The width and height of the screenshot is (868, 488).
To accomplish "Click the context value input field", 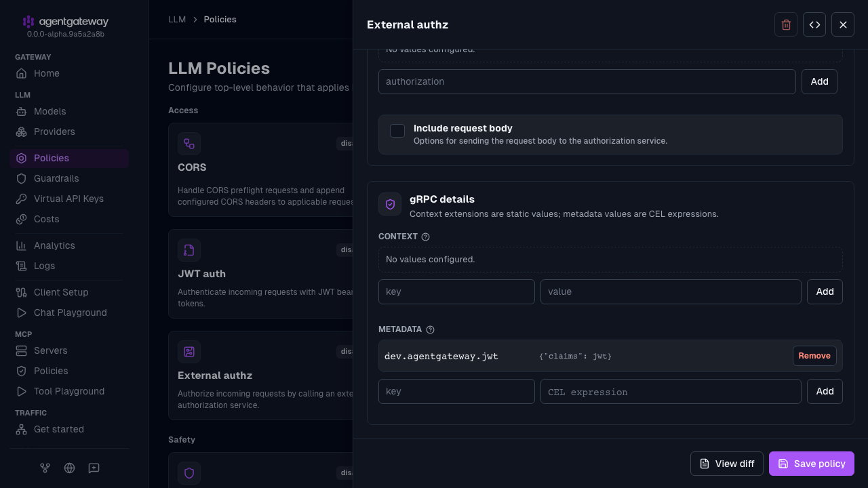I will pos(671,291).
